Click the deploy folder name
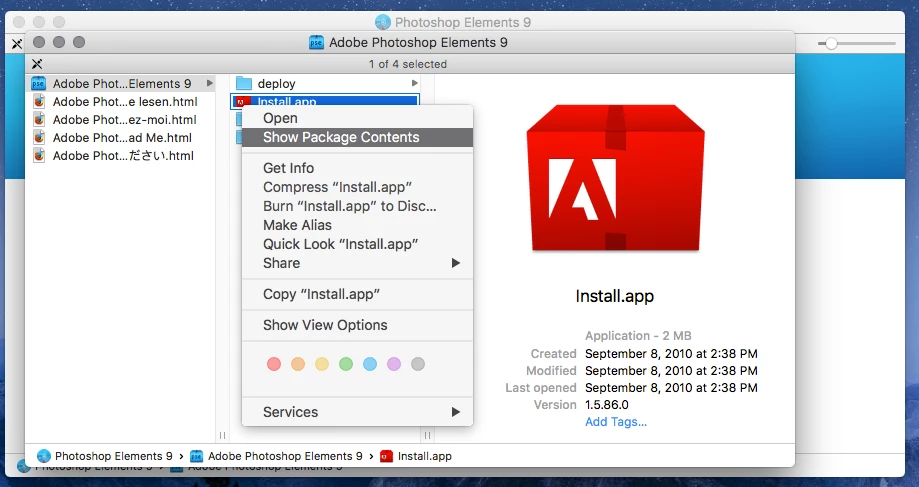 click(x=276, y=84)
